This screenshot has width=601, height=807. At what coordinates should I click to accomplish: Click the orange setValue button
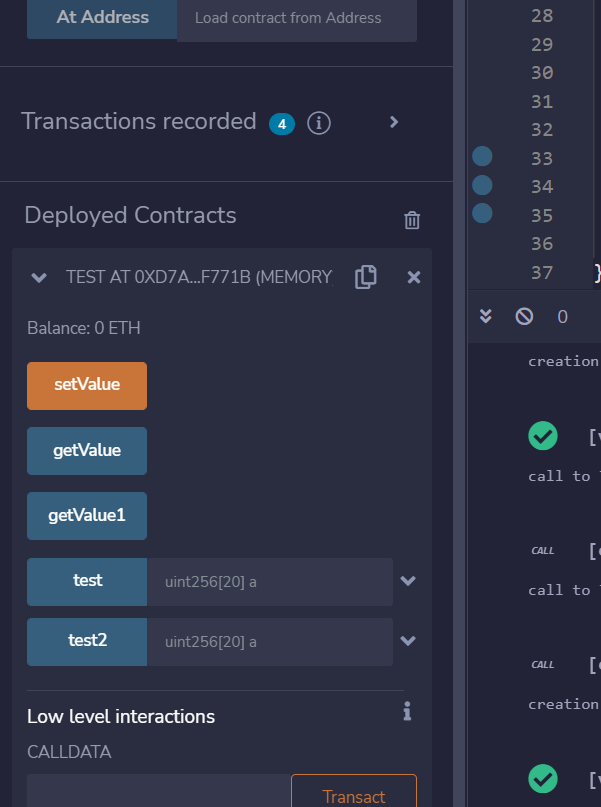87,386
